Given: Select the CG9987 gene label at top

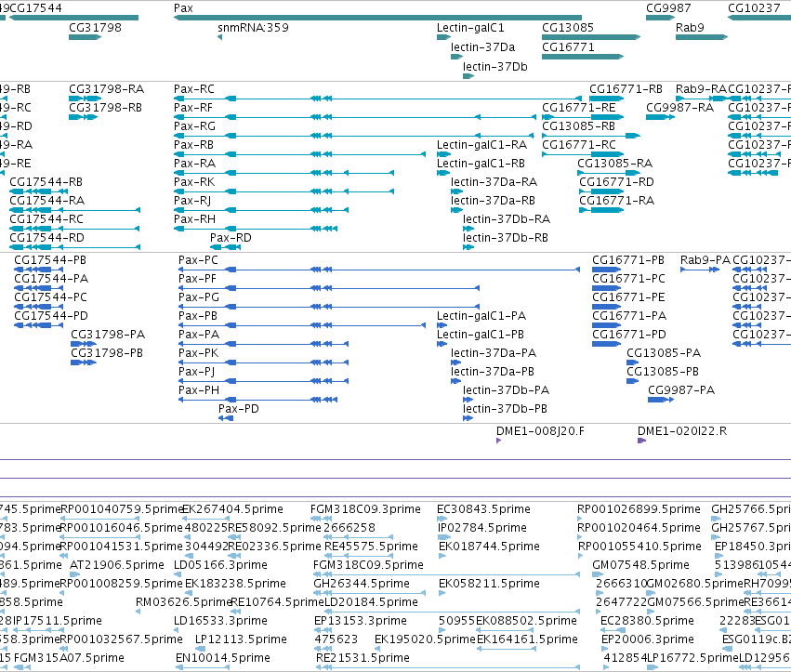Looking at the screenshot, I should pos(668,8).
